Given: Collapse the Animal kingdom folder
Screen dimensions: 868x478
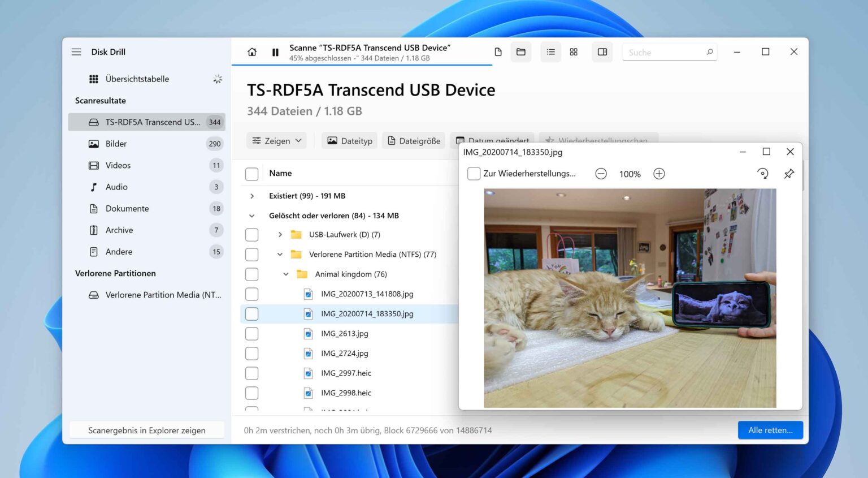Looking at the screenshot, I should tap(286, 274).
